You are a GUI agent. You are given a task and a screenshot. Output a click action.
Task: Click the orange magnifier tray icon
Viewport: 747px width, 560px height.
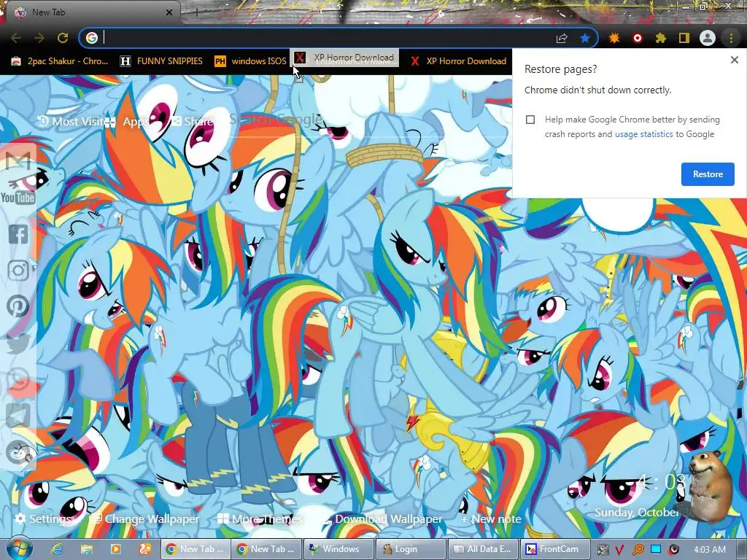tap(638, 550)
